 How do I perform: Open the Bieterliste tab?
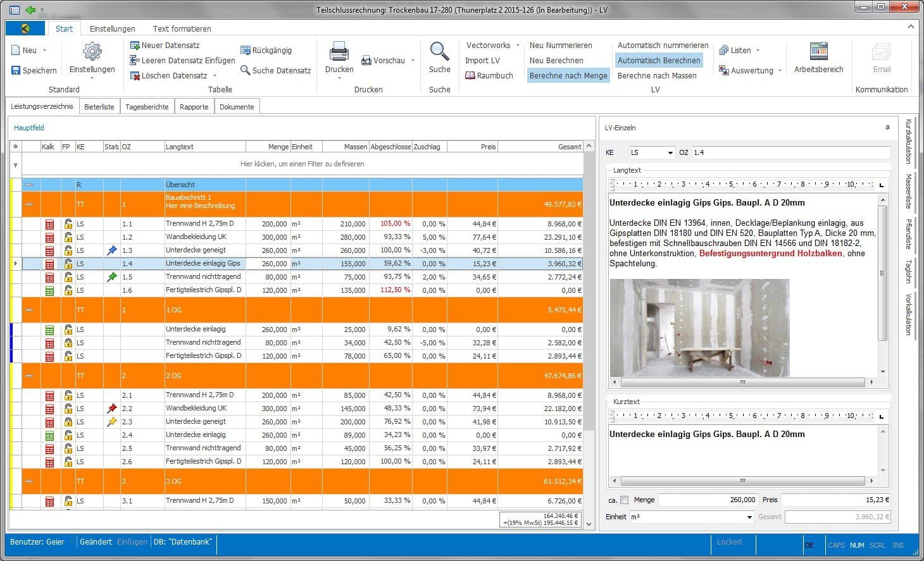tap(99, 107)
